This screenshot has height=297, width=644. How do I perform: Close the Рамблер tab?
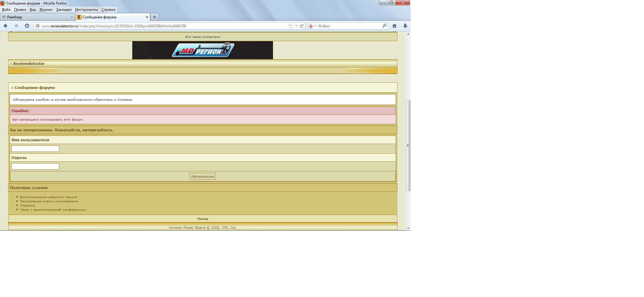pos(72,17)
